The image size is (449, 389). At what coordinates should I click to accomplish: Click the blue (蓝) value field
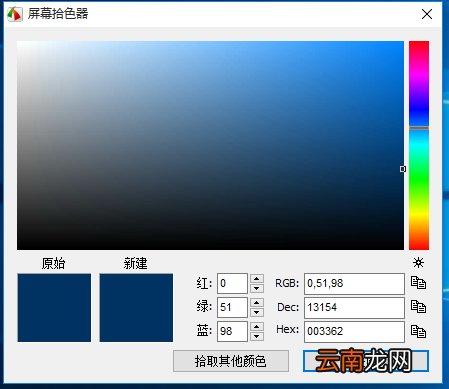[232, 331]
